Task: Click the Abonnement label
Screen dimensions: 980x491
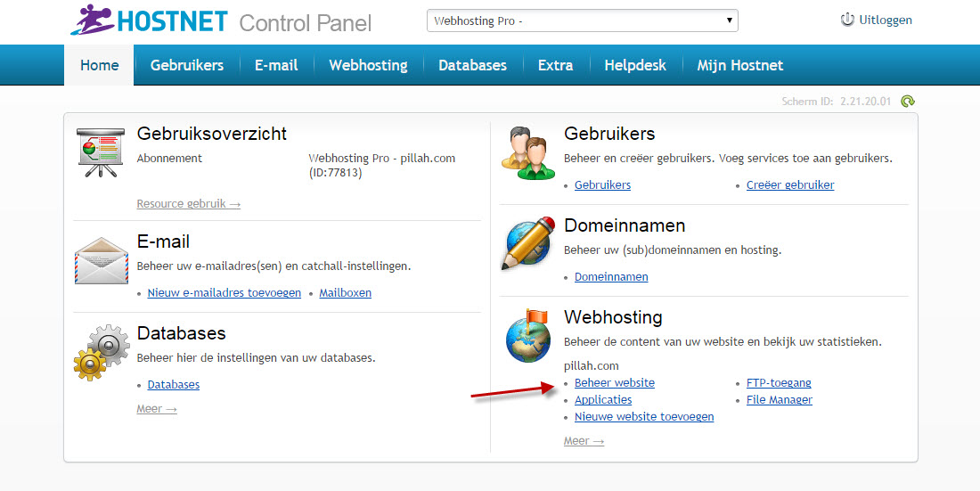Action: click(x=169, y=159)
